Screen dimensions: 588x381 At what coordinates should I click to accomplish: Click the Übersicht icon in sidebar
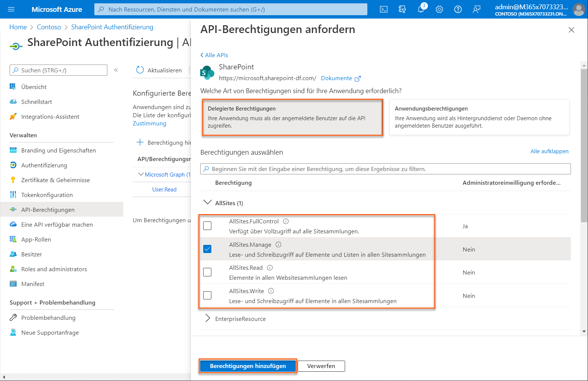click(x=13, y=87)
